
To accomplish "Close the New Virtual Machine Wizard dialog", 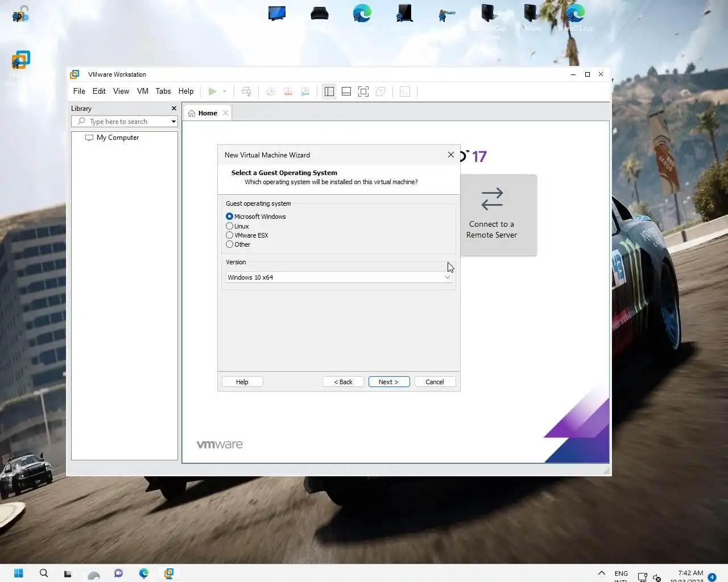I will tap(451, 155).
